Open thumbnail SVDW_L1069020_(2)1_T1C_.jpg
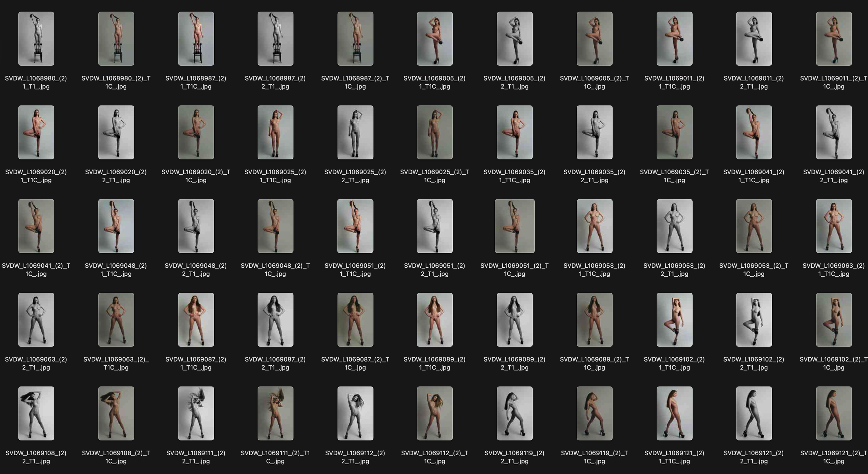 (x=36, y=132)
